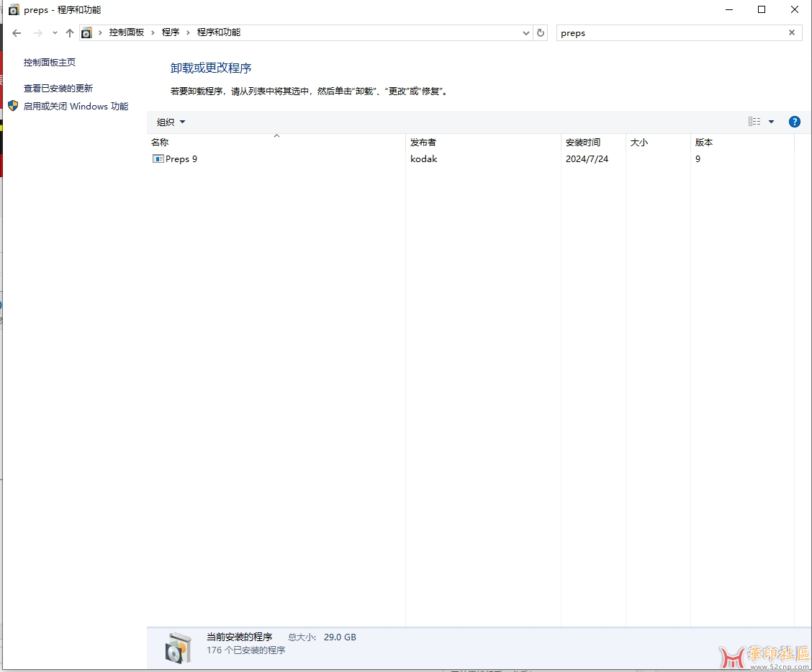Click the shield icon beside Windows features
The width and height of the screenshot is (812, 672).
click(x=13, y=106)
